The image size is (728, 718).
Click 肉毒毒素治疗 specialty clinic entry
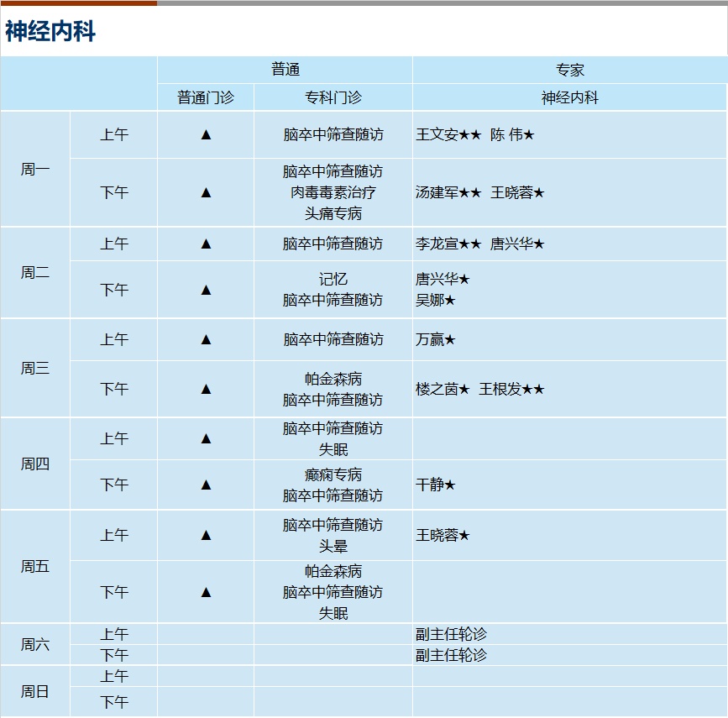[x=333, y=192]
